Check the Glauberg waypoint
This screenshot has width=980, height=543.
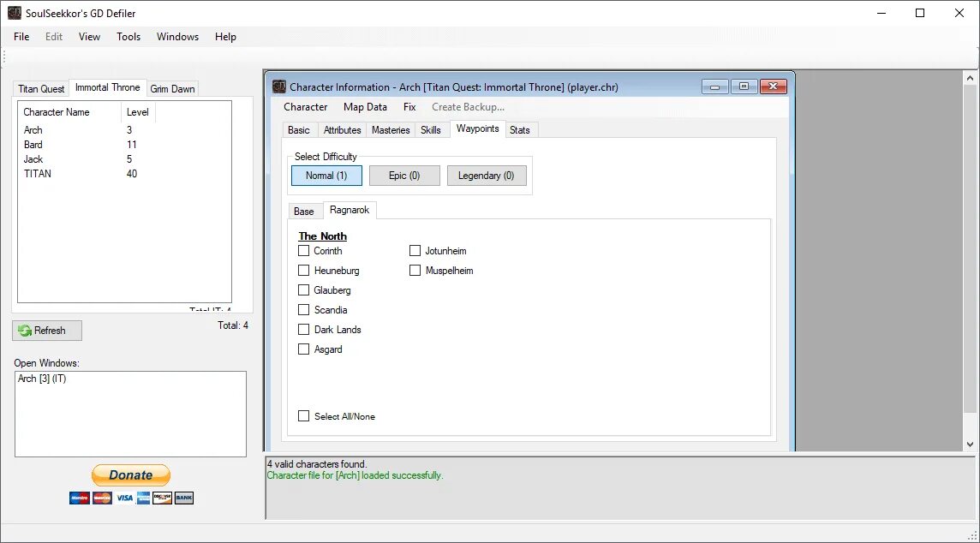point(304,290)
